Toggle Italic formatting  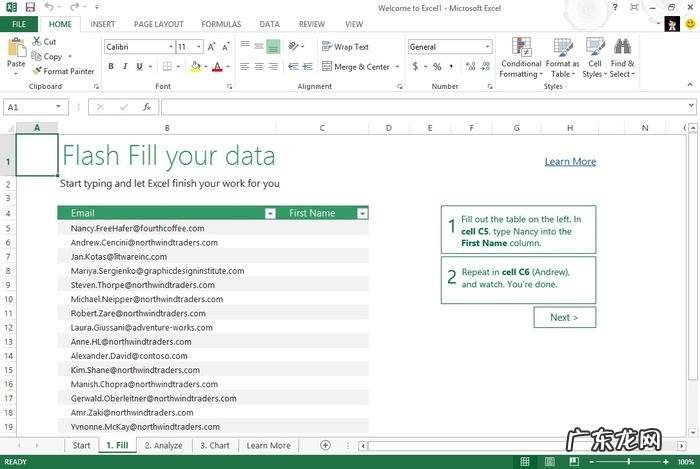click(126, 67)
